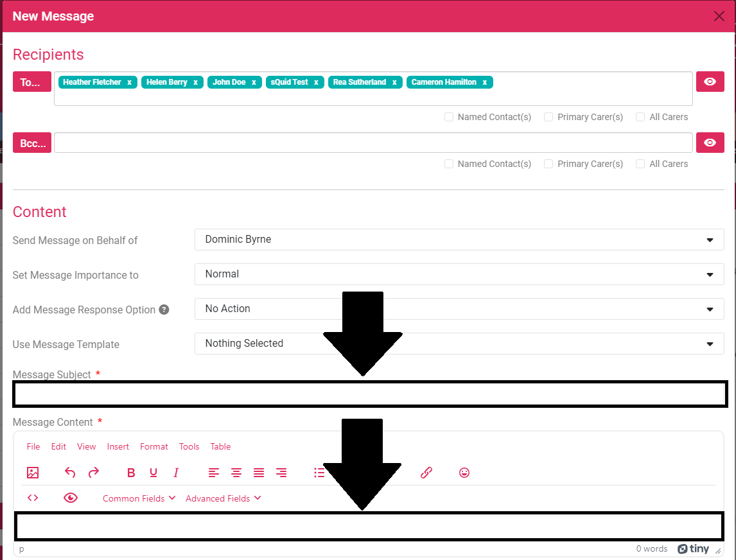Image resolution: width=736 pixels, height=560 pixels.
Task: Open source code view icon
Action: tap(33, 498)
